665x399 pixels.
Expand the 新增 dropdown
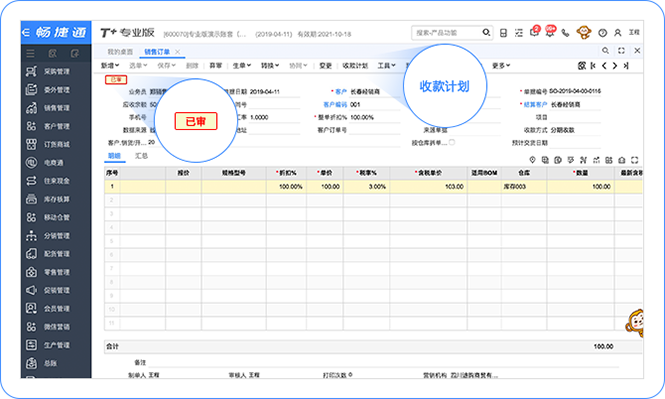[110, 65]
